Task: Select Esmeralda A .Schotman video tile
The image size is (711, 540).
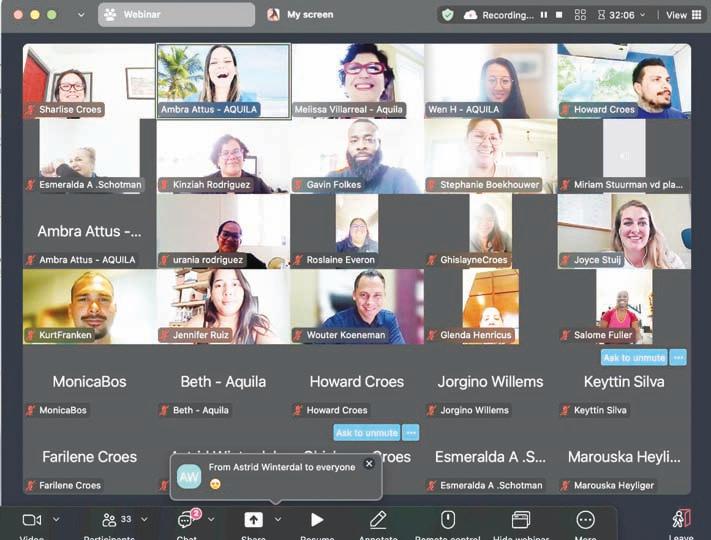Action: point(89,156)
